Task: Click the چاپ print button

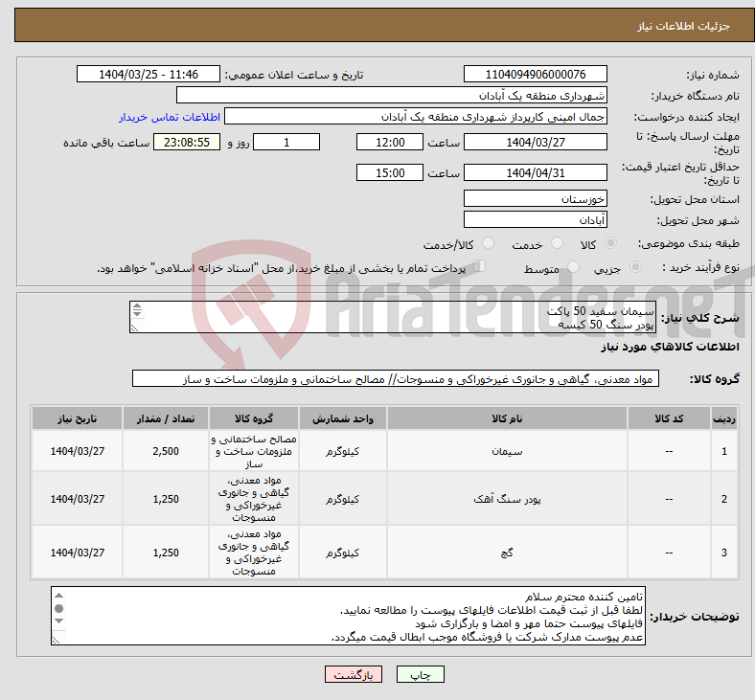Action: pos(421,674)
